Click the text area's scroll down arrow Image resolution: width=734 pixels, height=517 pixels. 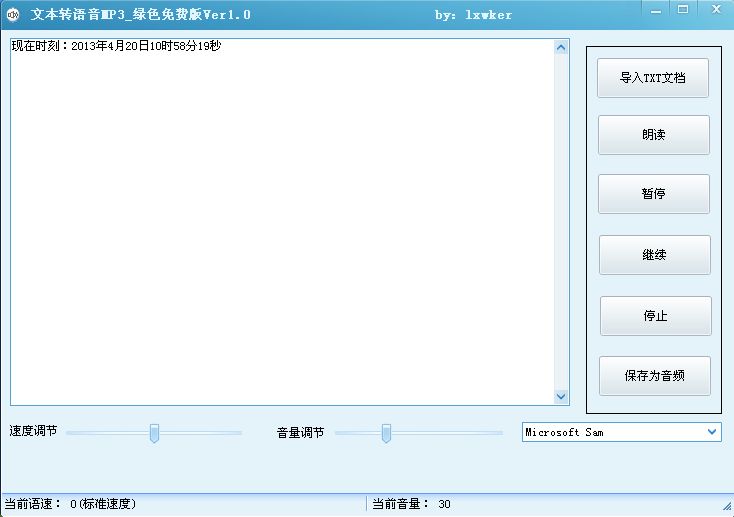click(561, 397)
